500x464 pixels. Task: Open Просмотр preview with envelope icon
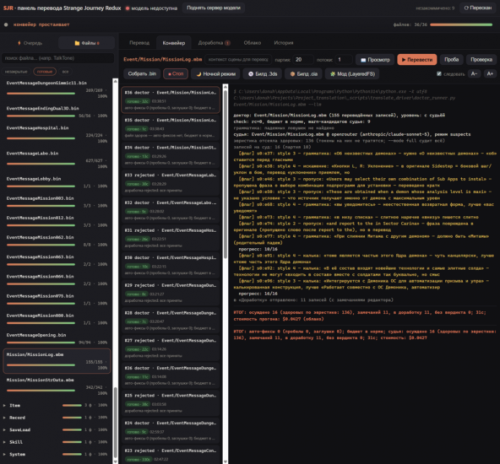point(375,60)
